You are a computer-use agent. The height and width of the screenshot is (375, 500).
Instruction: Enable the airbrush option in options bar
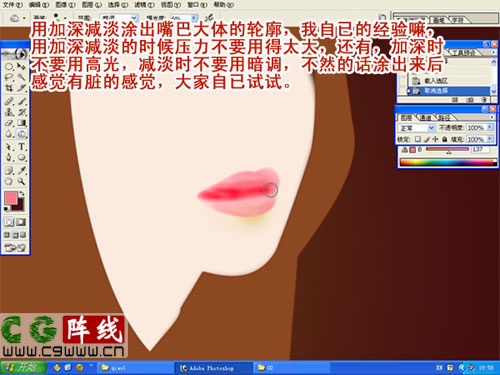209,18
